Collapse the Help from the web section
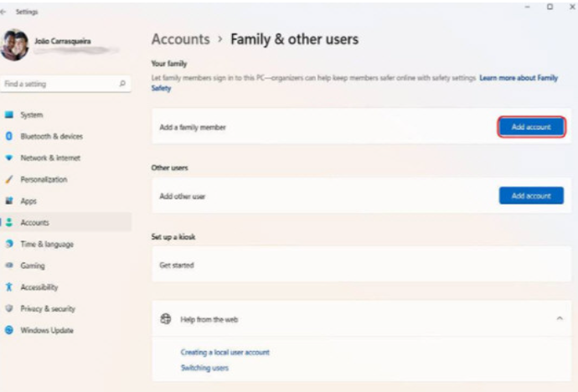The height and width of the screenshot is (392, 578). [x=559, y=318]
